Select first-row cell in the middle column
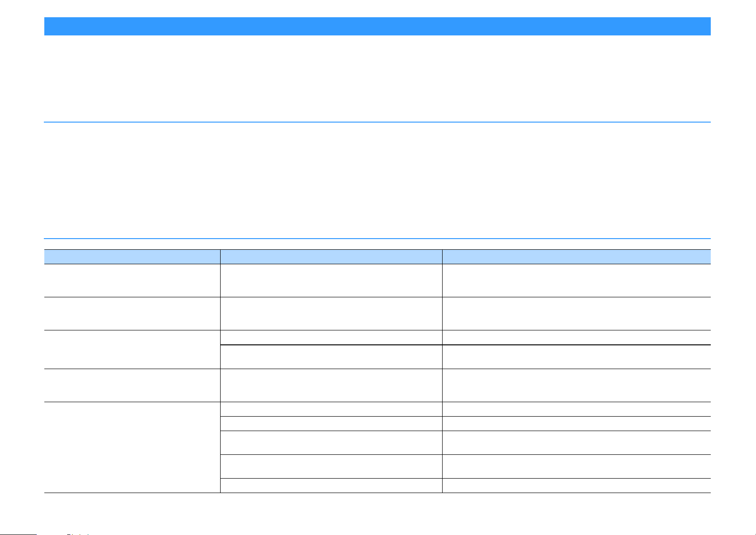Viewport: 756px width, 535px height. (x=331, y=281)
